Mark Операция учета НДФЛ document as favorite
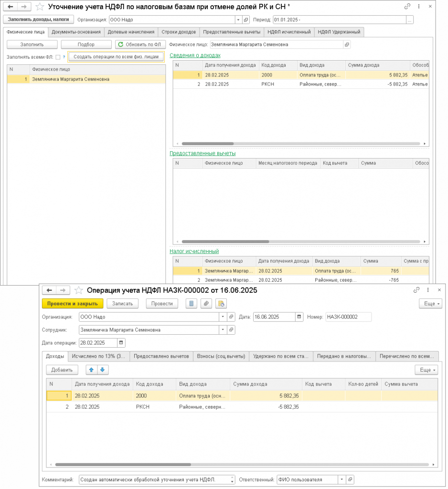The height and width of the screenshot is (489, 448). (79, 290)
